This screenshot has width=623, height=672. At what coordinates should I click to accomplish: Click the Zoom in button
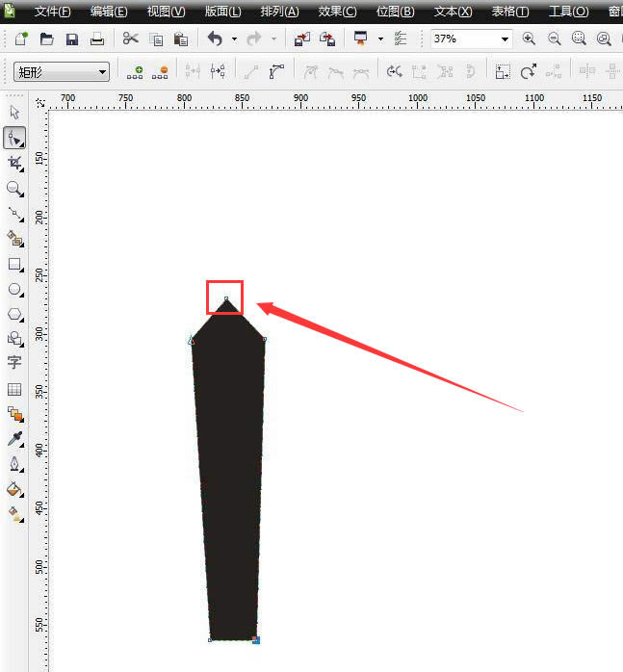pyautogui.click(x=529, y=39)
